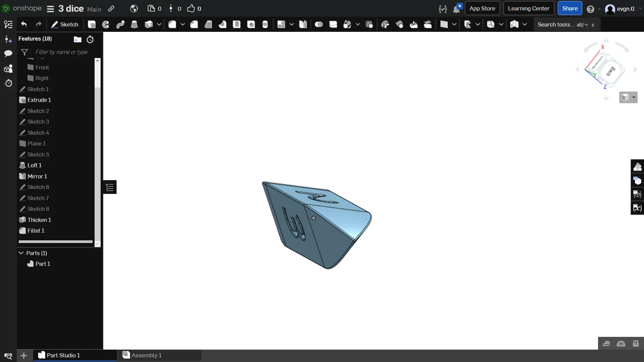Select the Chamfer tool
Viewport: 644px width, 362px height.
194,24
